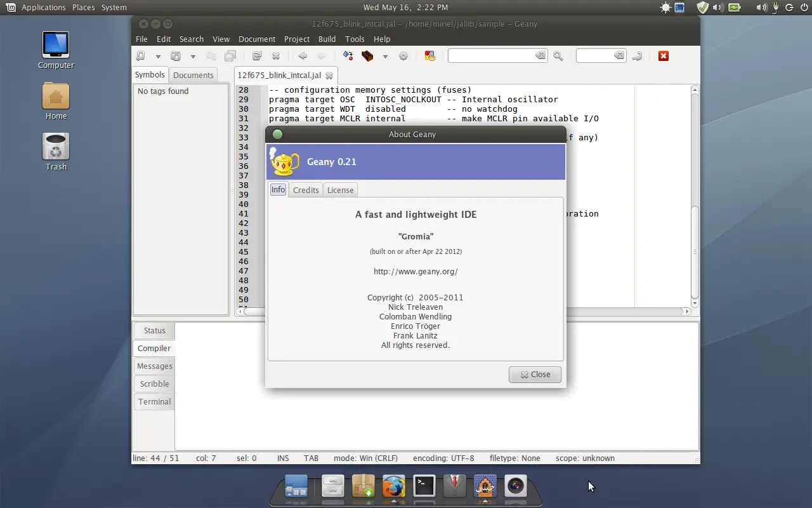Click the 'filetype: None' status entry
The height and width of the screenshot is (508, 812).
tap(514, 458)
